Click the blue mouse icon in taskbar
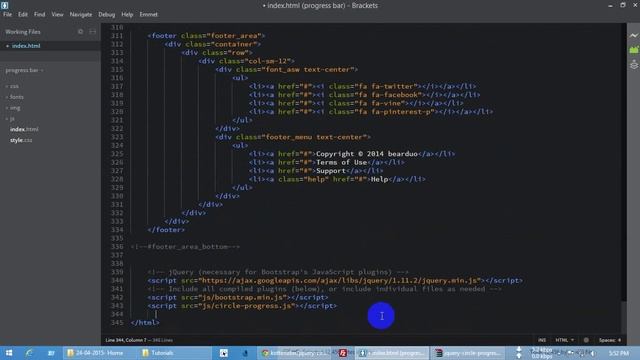640x360 pixels. pos(245,353)
